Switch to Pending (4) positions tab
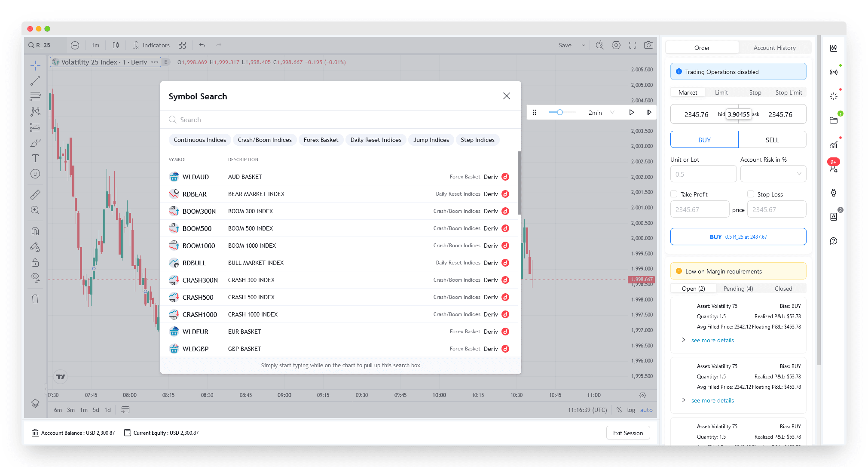This screenshot has width=868, height=467. point(738,289)
